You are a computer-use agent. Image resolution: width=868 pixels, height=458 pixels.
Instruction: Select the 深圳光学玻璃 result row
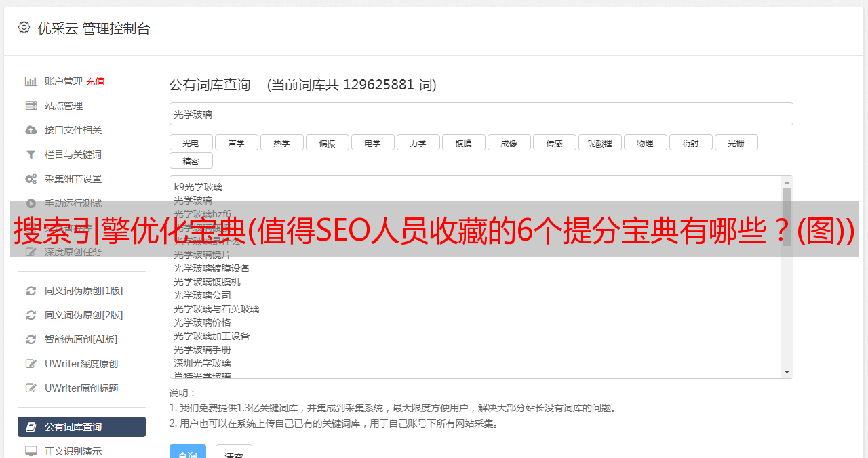pyautogui.click(x=202, y=363)
